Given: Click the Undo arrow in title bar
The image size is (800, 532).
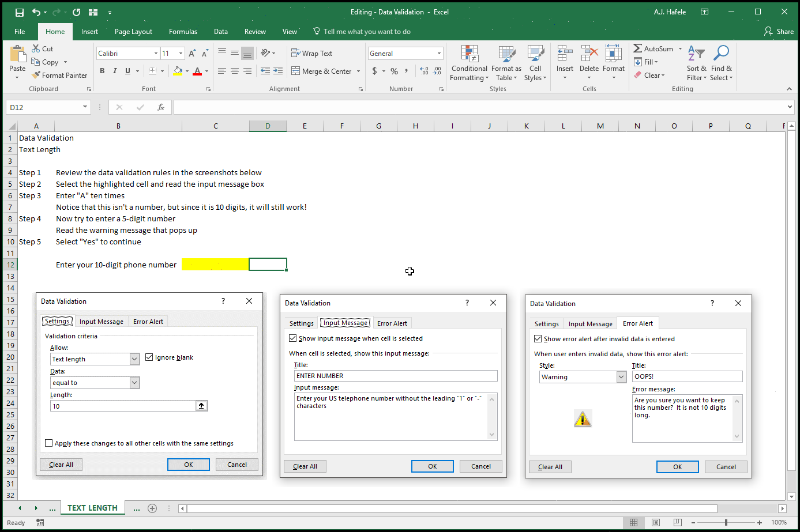Looking at the screenshot, I should pyautogui.click(x=36, y=12).
